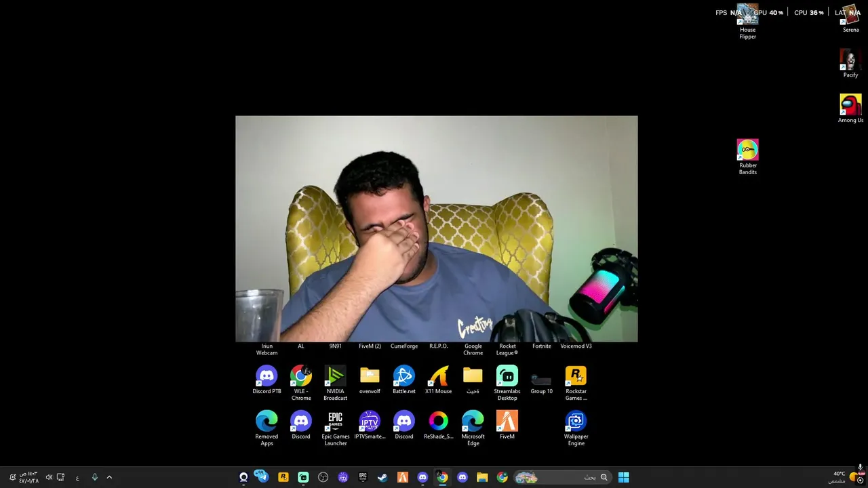
Task: Click the AL icon label
Action: click(x=301, y=346)
